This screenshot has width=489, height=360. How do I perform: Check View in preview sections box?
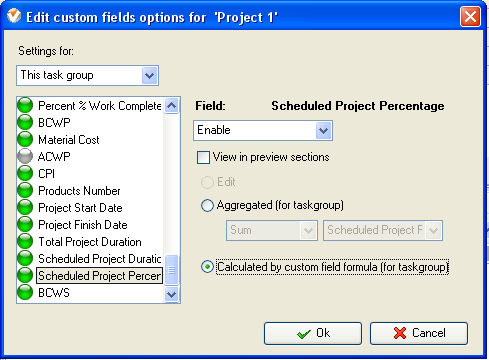(203, 157)
